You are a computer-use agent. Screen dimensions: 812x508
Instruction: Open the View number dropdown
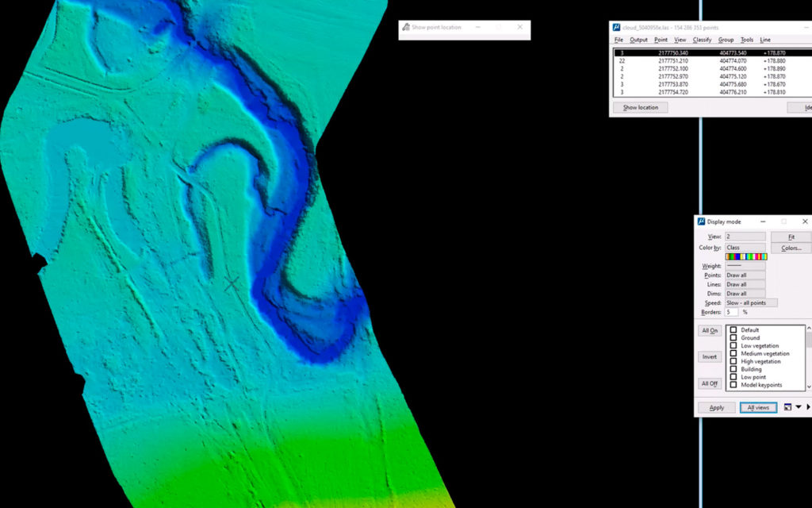coord(745,237)
